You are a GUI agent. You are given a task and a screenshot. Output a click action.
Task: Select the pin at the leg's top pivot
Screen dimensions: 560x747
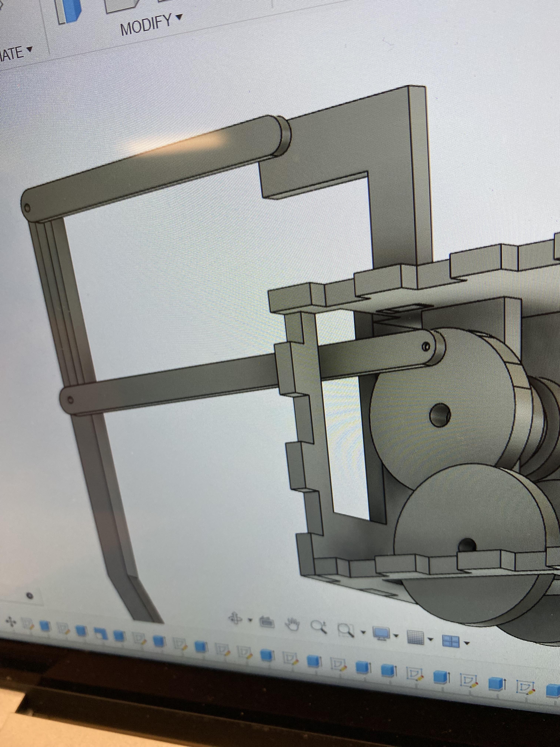pos(28,208)
